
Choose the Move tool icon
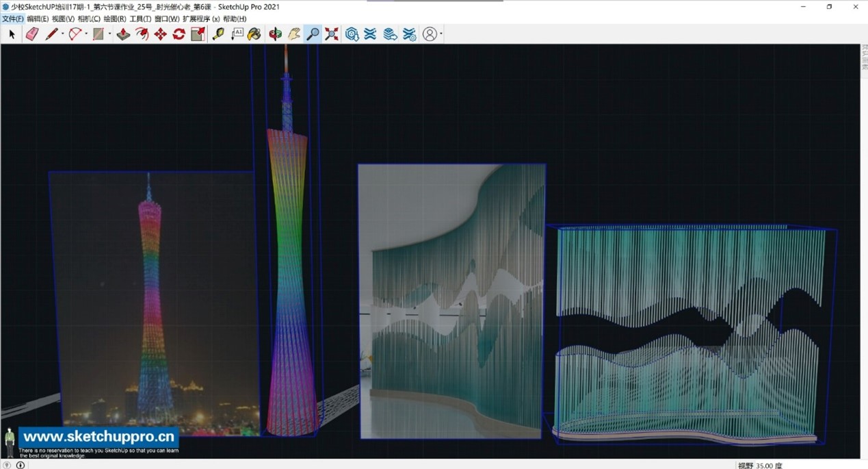click(160, 34)
